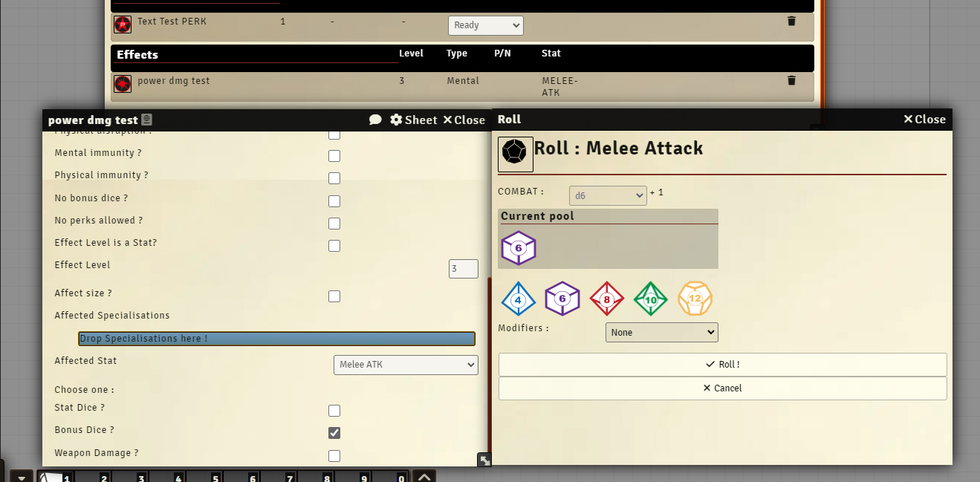Viewport: 980px width, 482px height.
Task: Open the Sheet configuration menu
Action: [414, 120]
